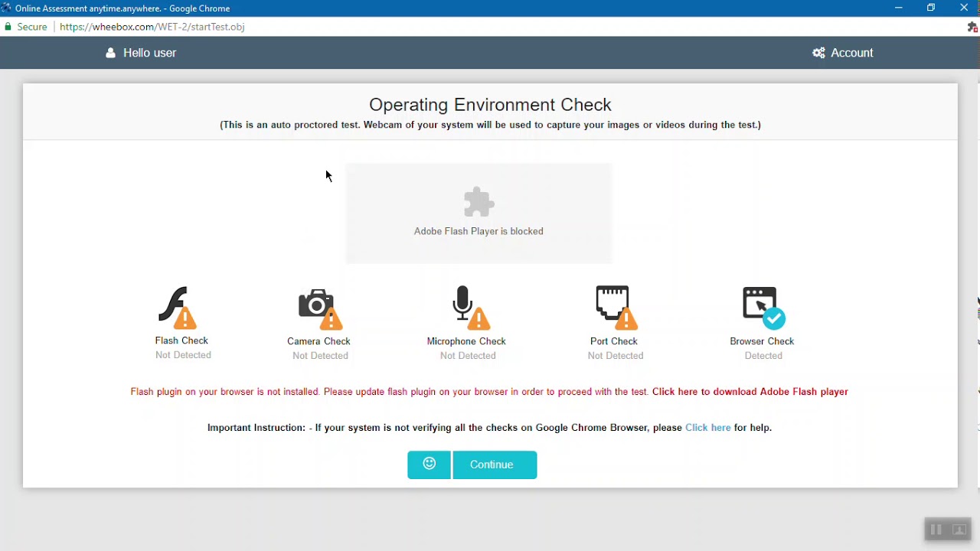Click the Account gears icon
Screen dimensions: 980x551
point(819,53)
